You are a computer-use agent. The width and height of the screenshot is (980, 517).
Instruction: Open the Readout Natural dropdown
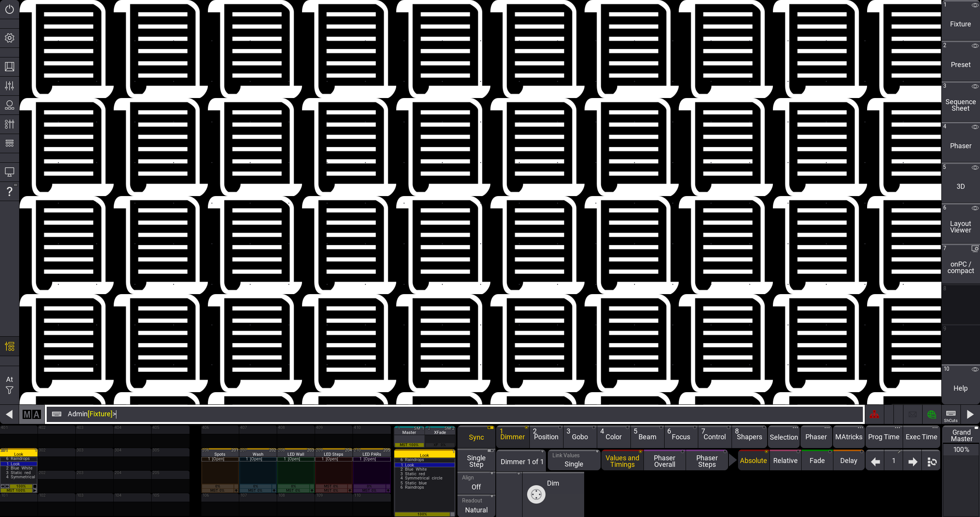(476, 506)
